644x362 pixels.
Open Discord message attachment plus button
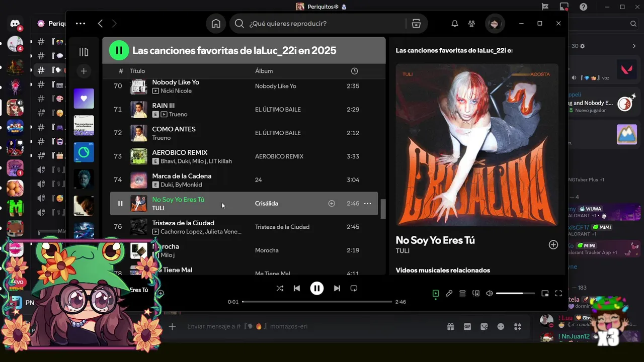[x=172, y=326]
